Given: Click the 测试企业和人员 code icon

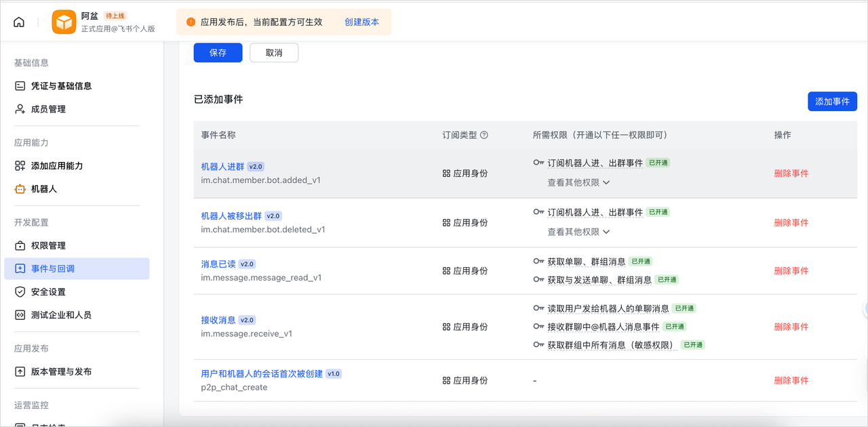Looking at the screenshot, I should tap(20, 315).
